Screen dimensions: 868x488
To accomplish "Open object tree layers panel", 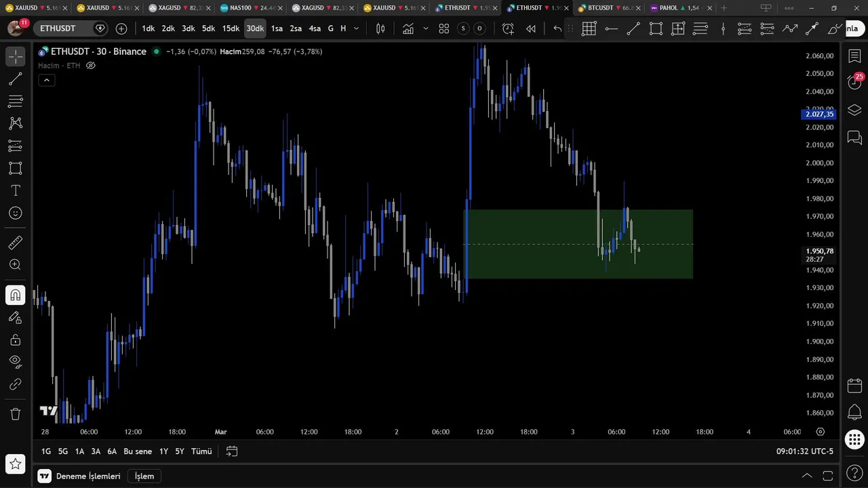I will coord(854,110).
